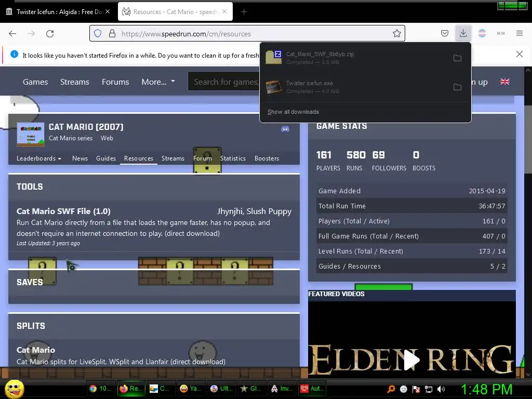Open the Aut... taskbar item
This screenshot has height=399, width=532.
coord(312,389)
